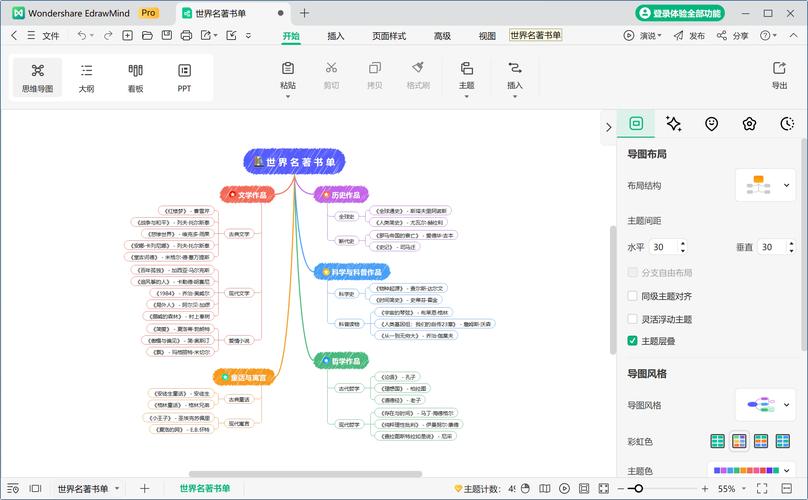This screenshot has height=500, width=808.
Task: Click the 导出 export icon
Action: pos(779,75)
